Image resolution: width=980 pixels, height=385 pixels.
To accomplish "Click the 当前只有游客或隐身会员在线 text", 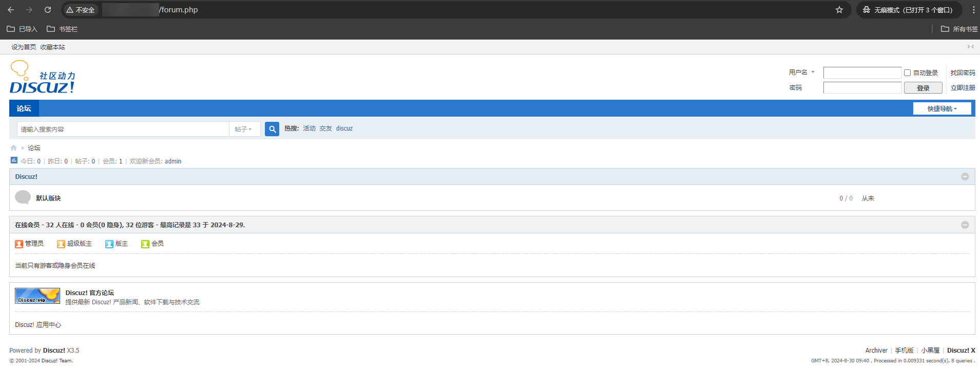I will [55, 266].
